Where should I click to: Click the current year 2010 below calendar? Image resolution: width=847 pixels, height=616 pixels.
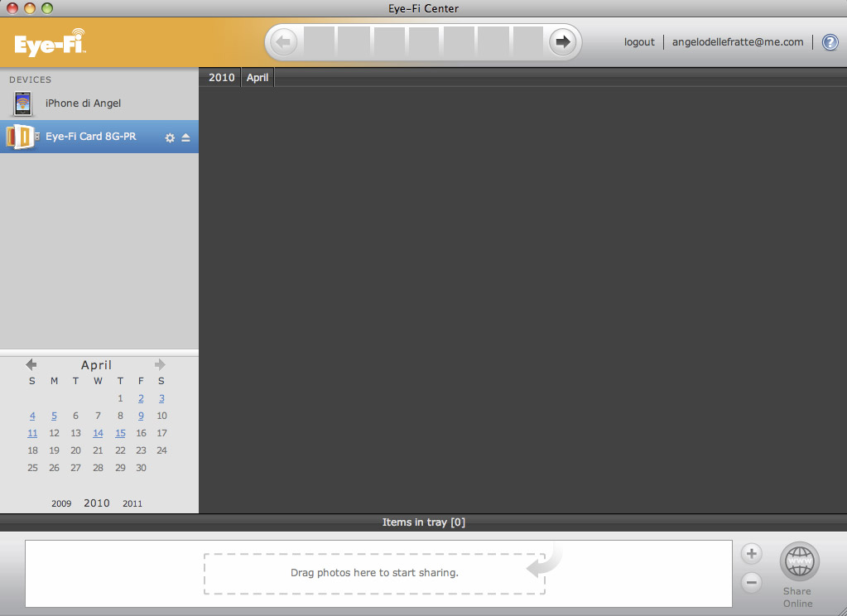tap(97, 503)
